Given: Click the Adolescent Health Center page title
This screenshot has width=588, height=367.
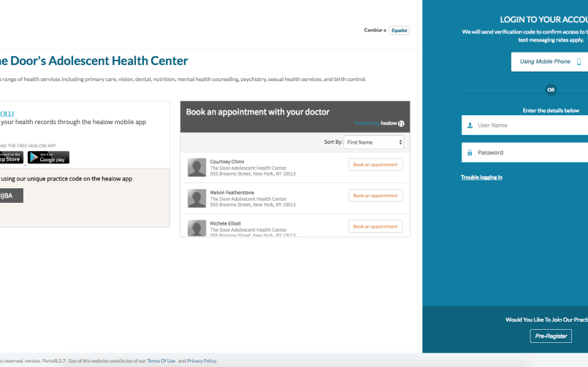Looking at the screenshot, I should [93, 61].
